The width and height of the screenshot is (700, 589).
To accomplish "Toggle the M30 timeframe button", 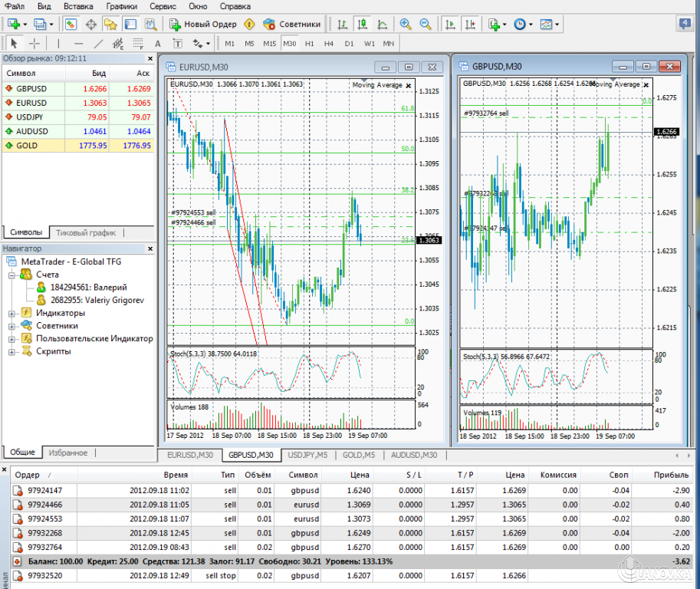I will point(289,44).
